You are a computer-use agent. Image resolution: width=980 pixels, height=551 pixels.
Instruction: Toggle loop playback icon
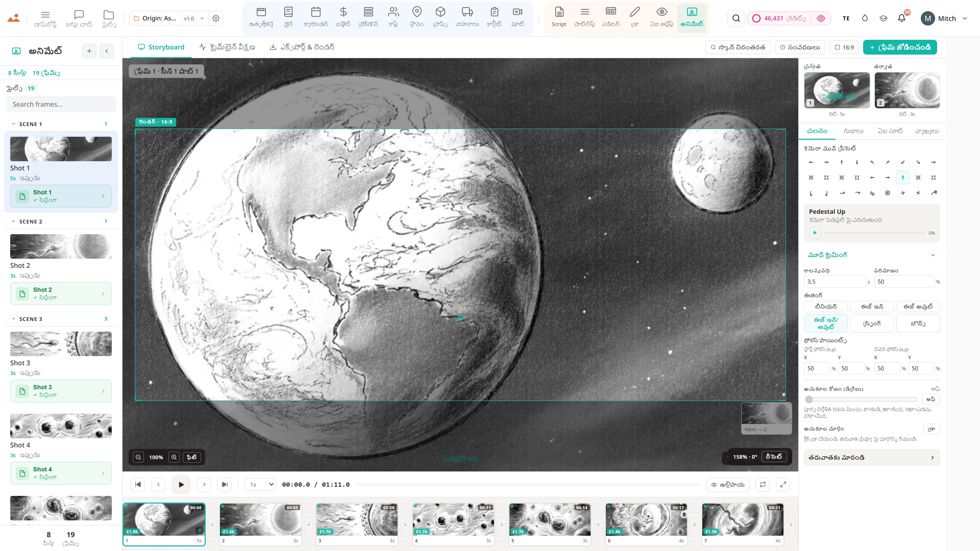[762, 484]
